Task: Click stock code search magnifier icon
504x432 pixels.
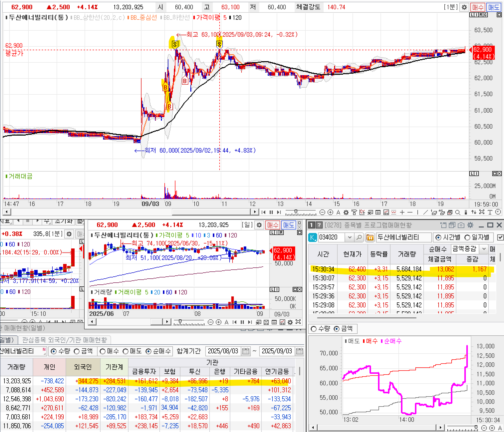Action: [x=359, y=237]
